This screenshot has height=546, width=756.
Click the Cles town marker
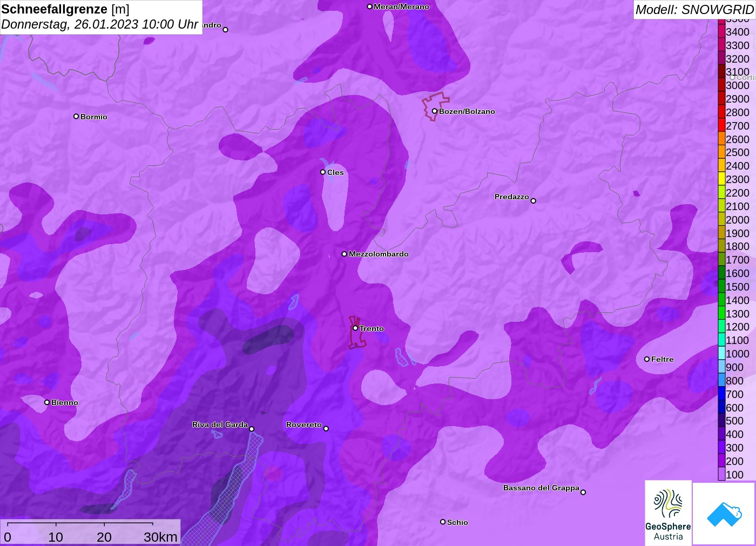click(323, 172)
